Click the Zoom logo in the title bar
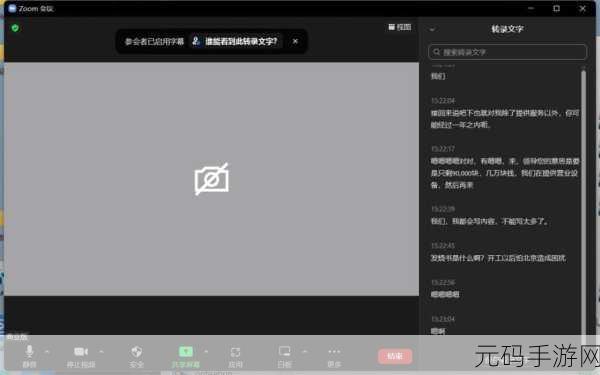The image size is (600, 375). tap(12, 8)
